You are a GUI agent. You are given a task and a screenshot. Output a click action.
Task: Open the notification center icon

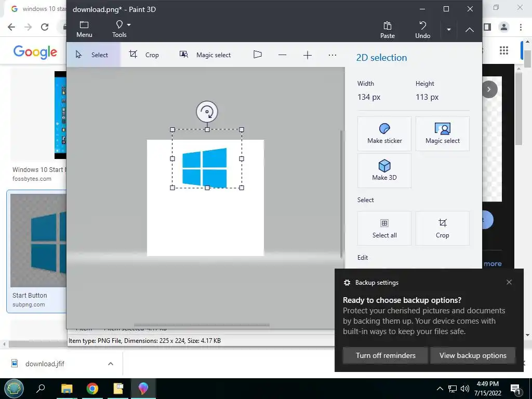tap(516, 390)
